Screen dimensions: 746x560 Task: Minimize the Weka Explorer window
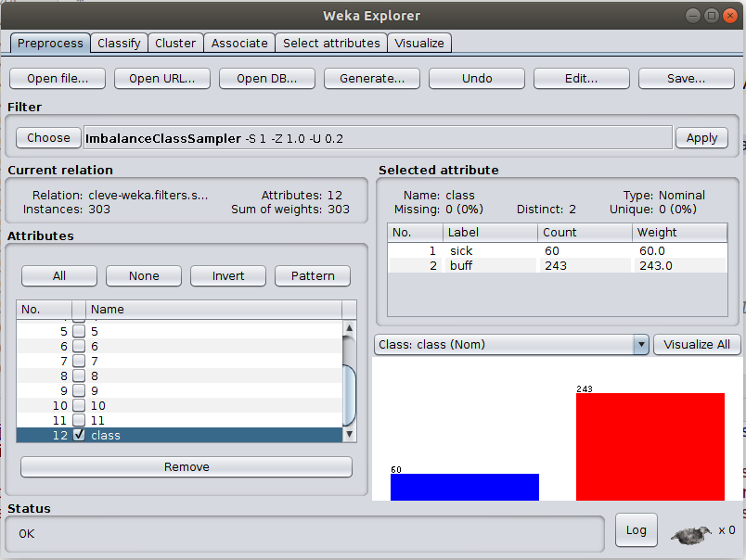693,16
